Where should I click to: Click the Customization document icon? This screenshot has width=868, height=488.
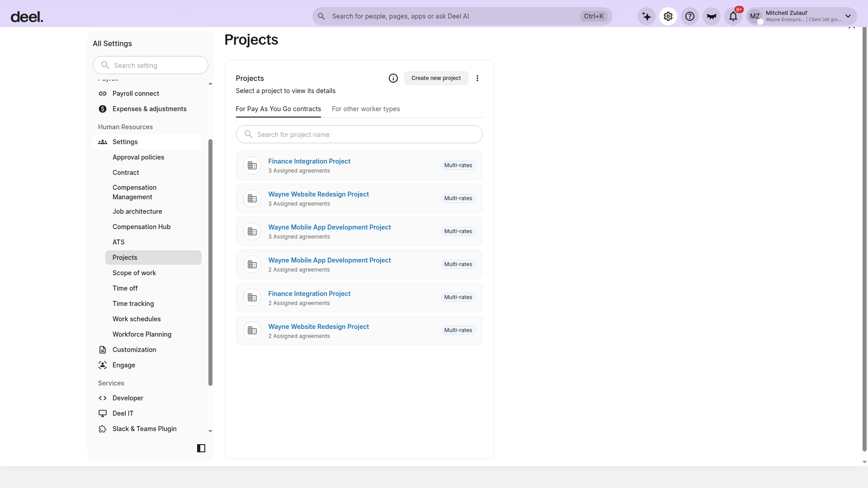[103, 350]
